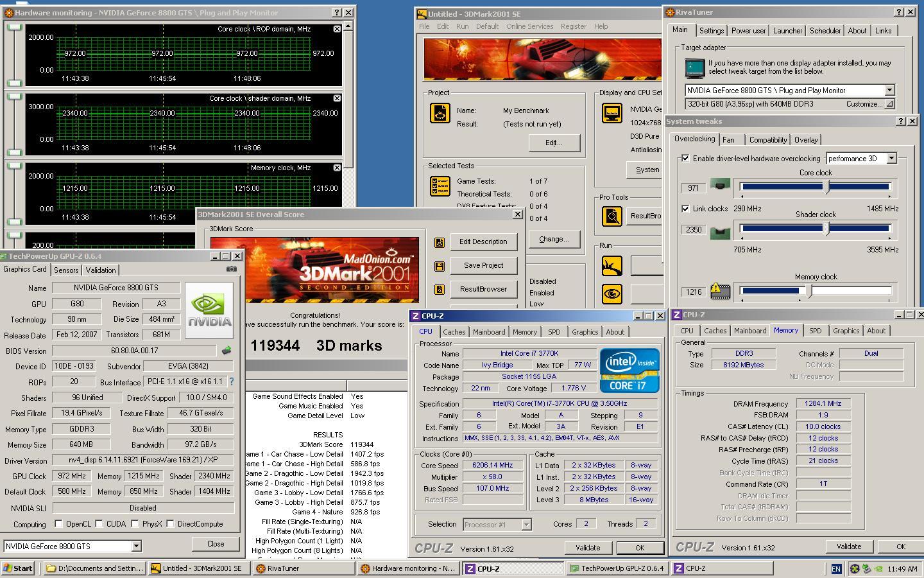Expand the Customize arrow in RivaTuner
This screenshot has height=578, width=924.
[889, 104]
